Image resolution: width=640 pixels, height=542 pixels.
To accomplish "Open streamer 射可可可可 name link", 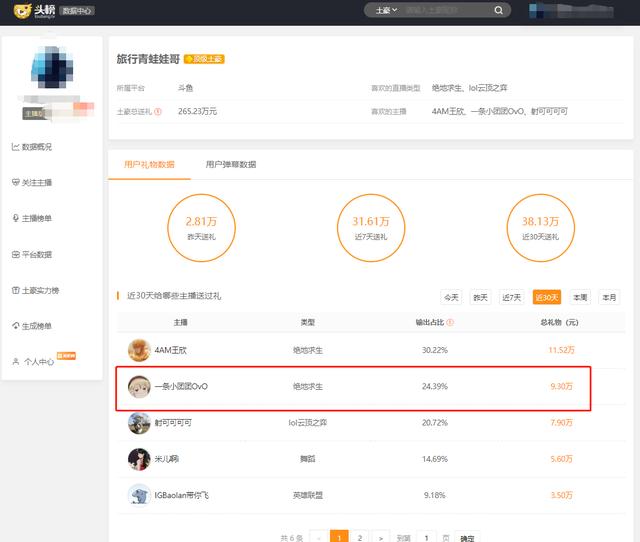I will tap(173, 423).
